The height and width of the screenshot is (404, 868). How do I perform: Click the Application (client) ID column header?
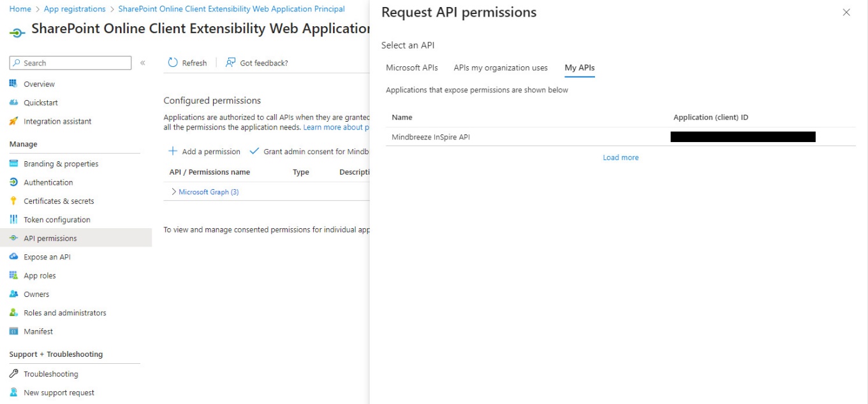(x=710, y=117)
